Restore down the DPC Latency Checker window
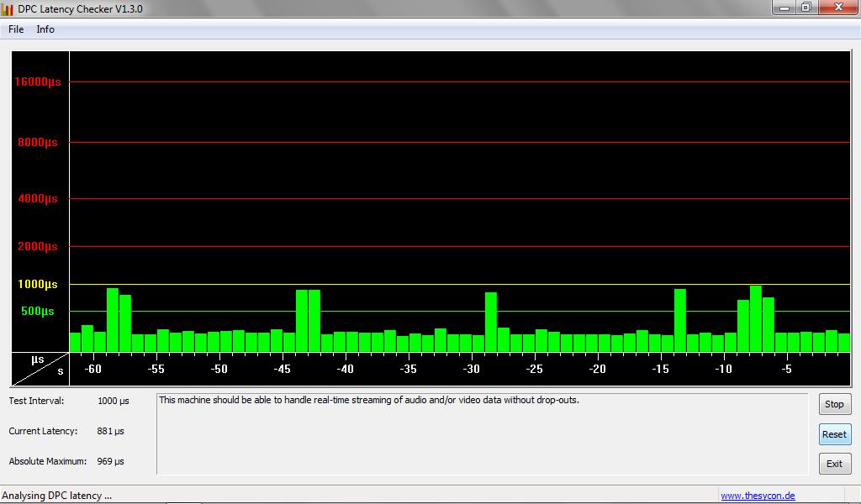This screenshot has width=861, height=504. pyautogui.click(x=806, y=8)
